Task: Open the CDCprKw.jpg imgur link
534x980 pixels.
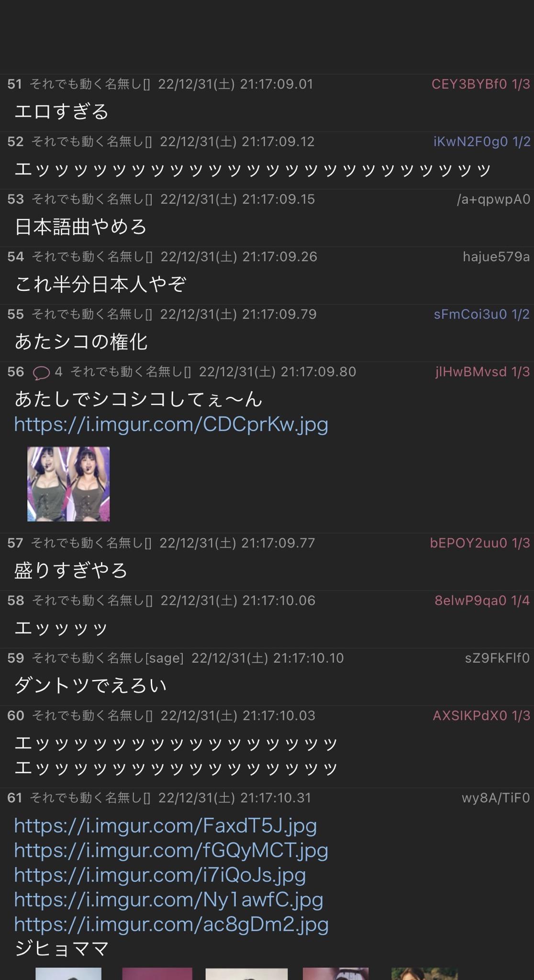Action: (171, 424)
